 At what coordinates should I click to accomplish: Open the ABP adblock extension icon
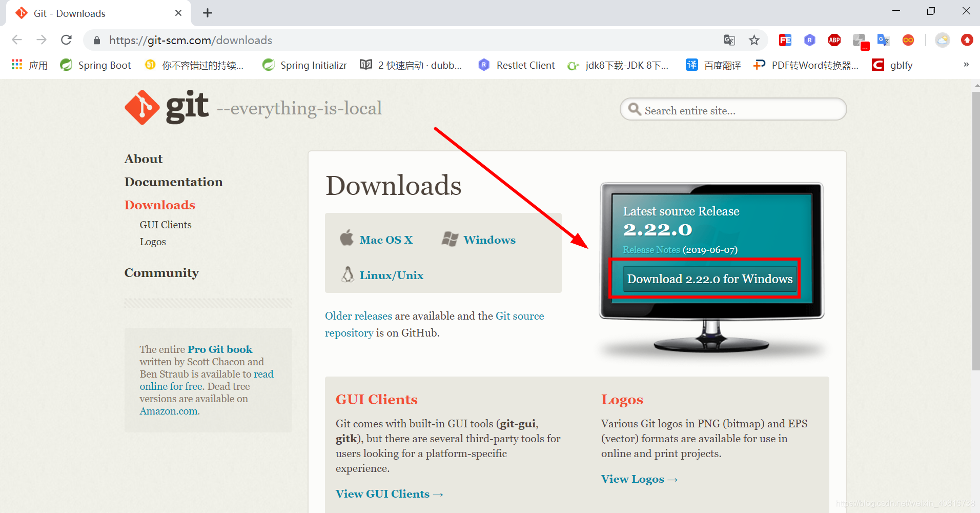click(x=834, y=40)
